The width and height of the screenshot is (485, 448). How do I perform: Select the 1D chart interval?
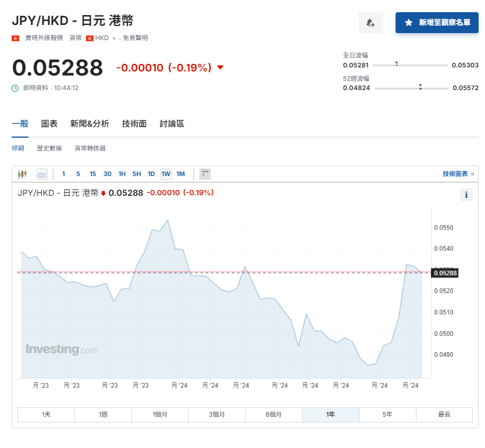tap(151, 174)
